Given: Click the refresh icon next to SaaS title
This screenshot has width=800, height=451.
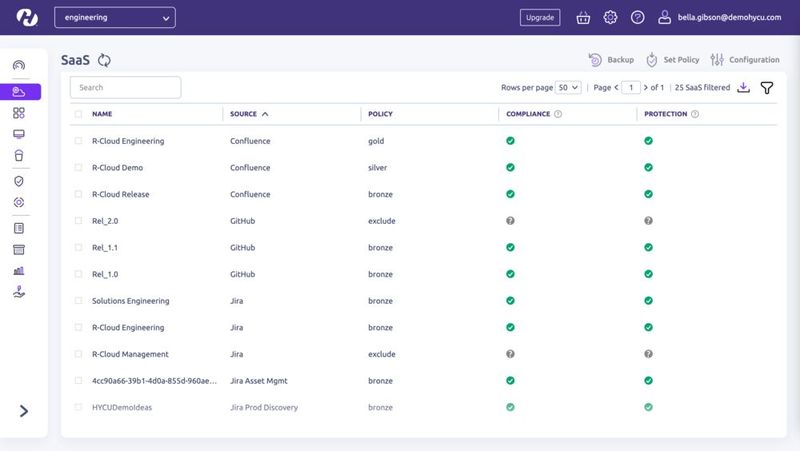Looking at the screenshot, I should click(x=104, y=60).
